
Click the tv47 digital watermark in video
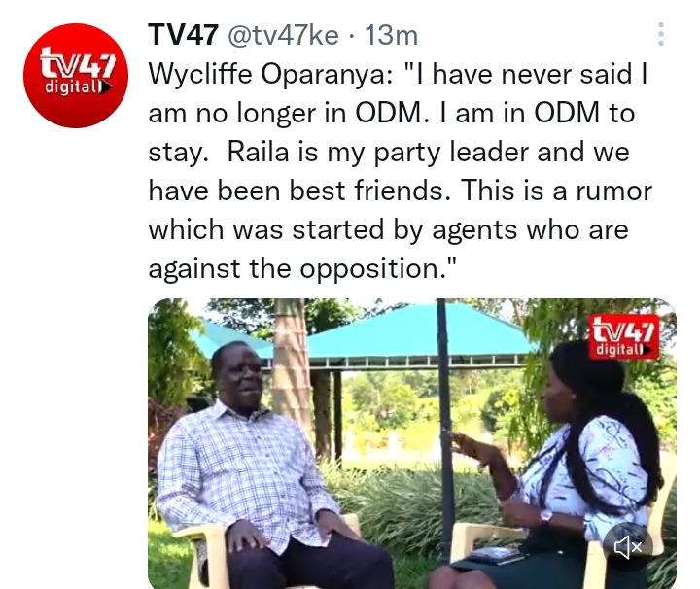tap(623, 337)
